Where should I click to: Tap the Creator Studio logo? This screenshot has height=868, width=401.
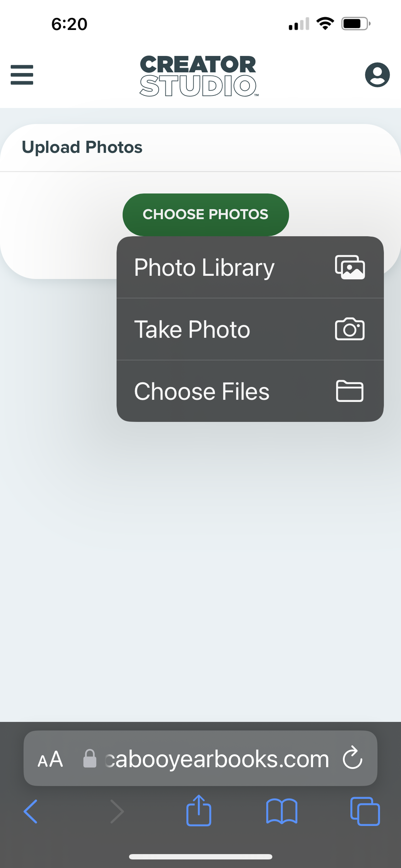tap(199, 76)
